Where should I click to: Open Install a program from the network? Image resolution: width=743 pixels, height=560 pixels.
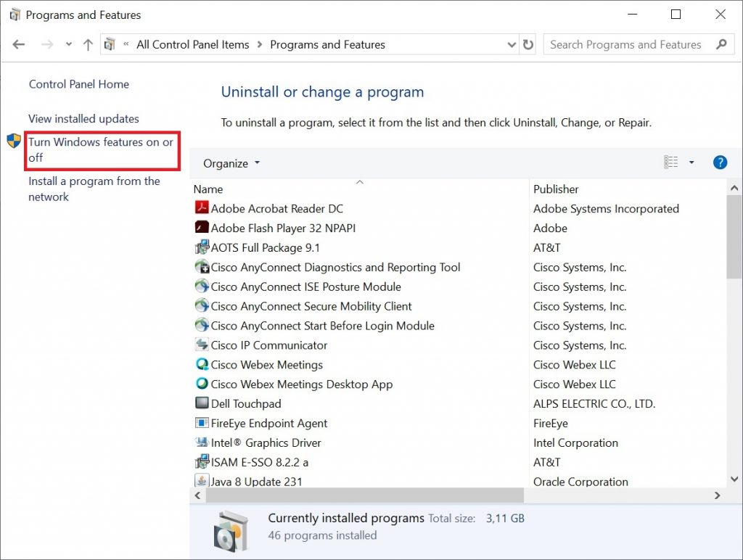pos(94,189)
